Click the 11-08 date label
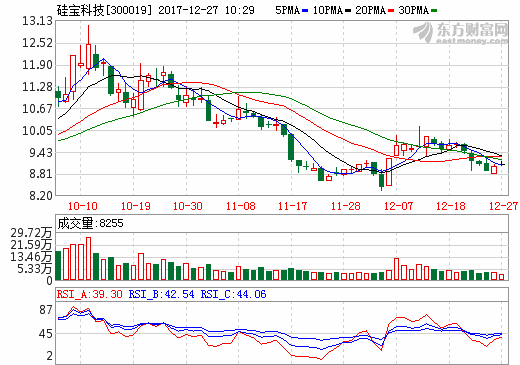The width and height of the screenshot is (520, 365). click(240, 206)
